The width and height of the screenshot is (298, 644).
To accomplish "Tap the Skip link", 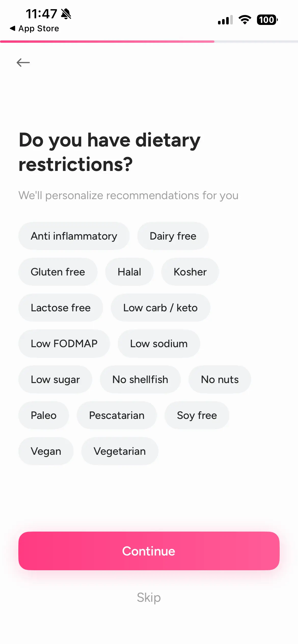I will [149, 597].
